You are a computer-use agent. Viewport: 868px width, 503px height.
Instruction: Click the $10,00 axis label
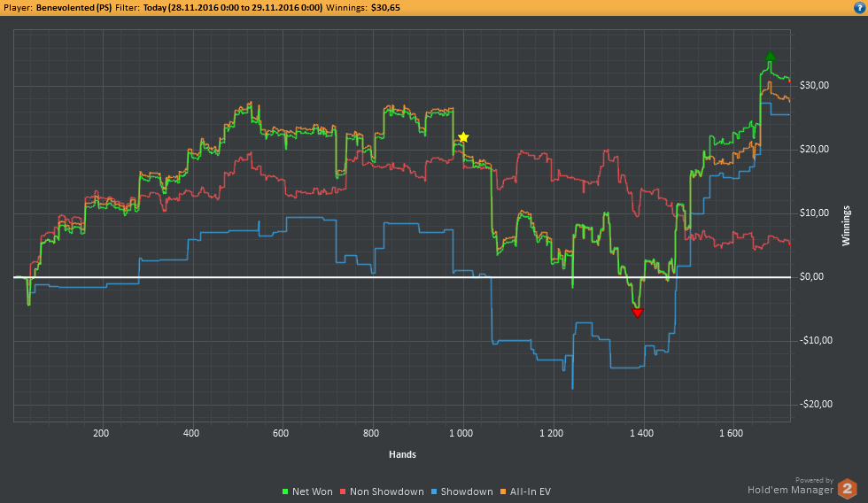point(814,213)
